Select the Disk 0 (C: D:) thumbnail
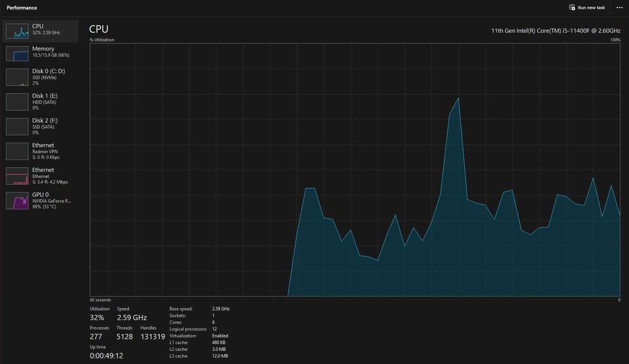 [17, 77]
